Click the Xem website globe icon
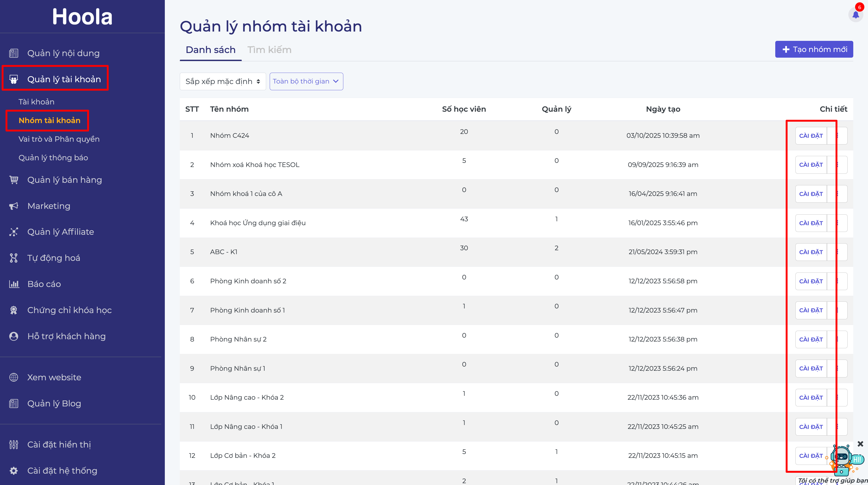Image resolution: width=868 pixels, height=485 pixels. point(14,377)
